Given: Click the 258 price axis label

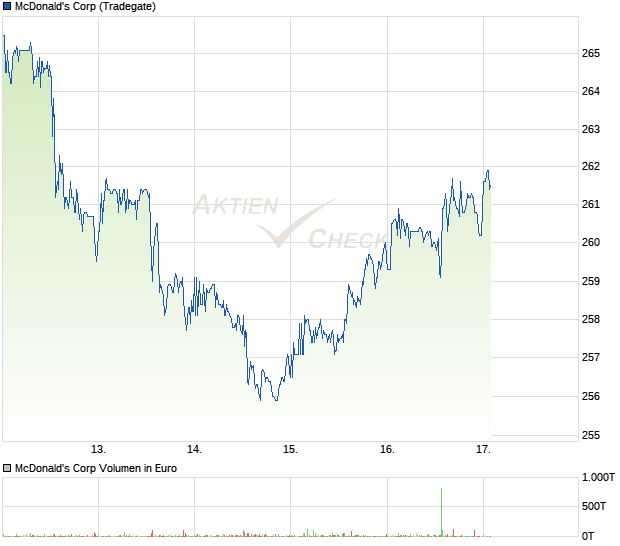Looking at the screenshot, I should click(591, 319).
